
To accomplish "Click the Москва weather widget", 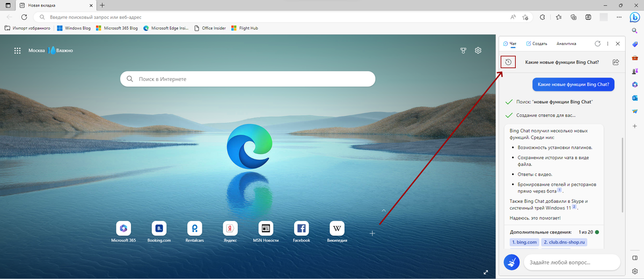I will (x=50, y=50).
